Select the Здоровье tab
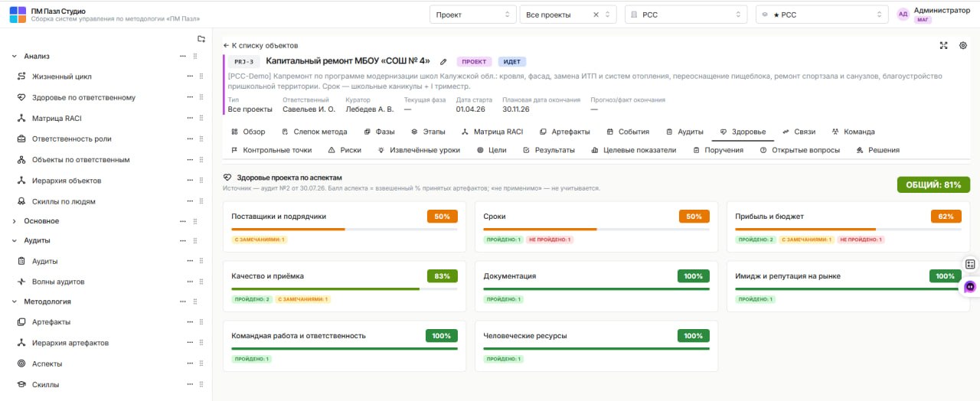The height and width of the screenshot is (401, 980). pos(743,132)
